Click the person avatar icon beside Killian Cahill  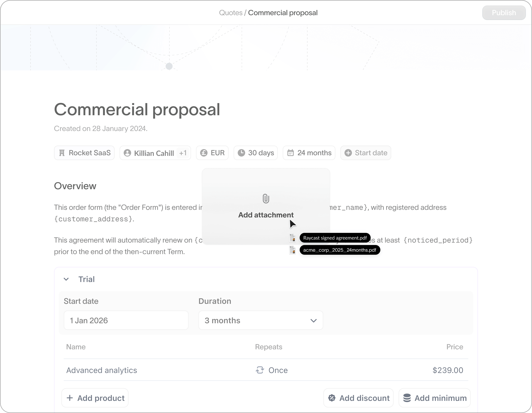127,153
